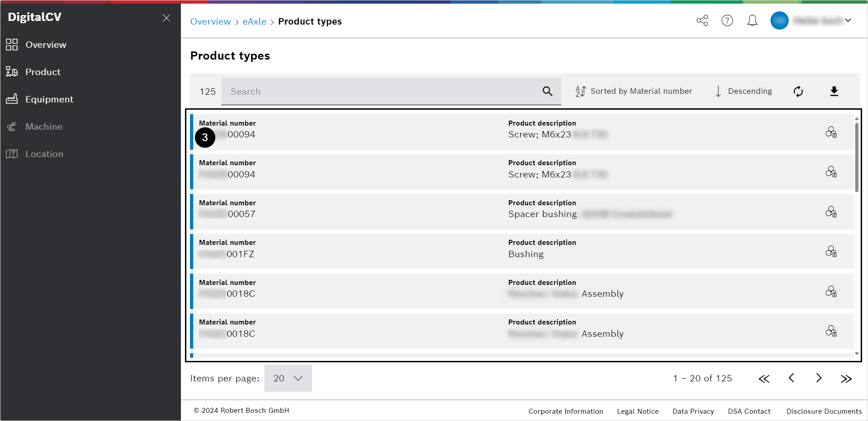Click into the Search input field
868x421 pixels.
pos(380,91)
